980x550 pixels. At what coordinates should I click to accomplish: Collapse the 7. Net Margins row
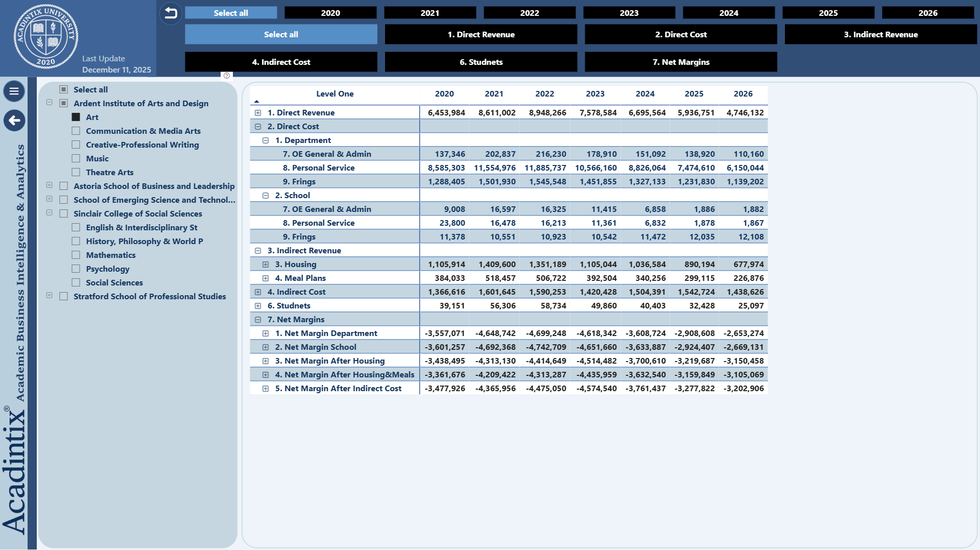point(258,320)
